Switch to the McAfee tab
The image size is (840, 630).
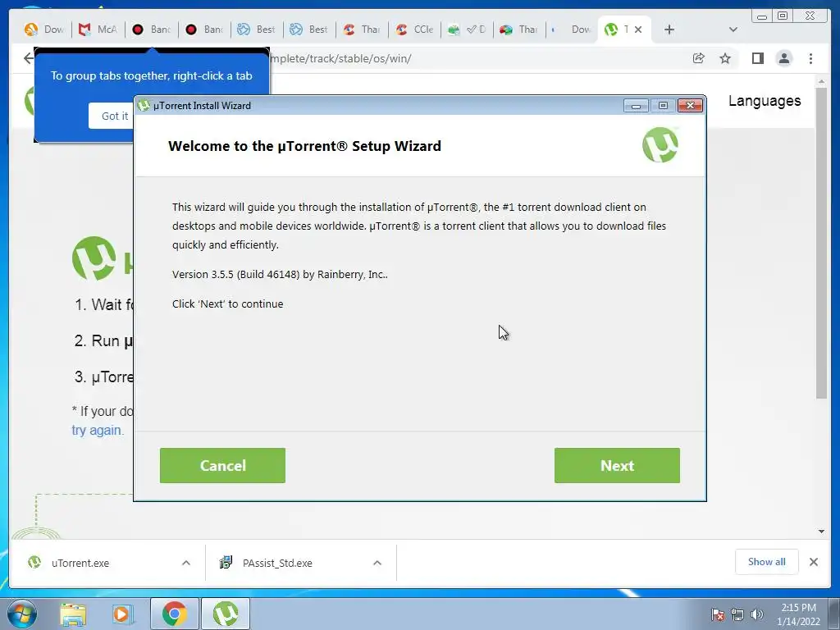(x=98, y=30)
